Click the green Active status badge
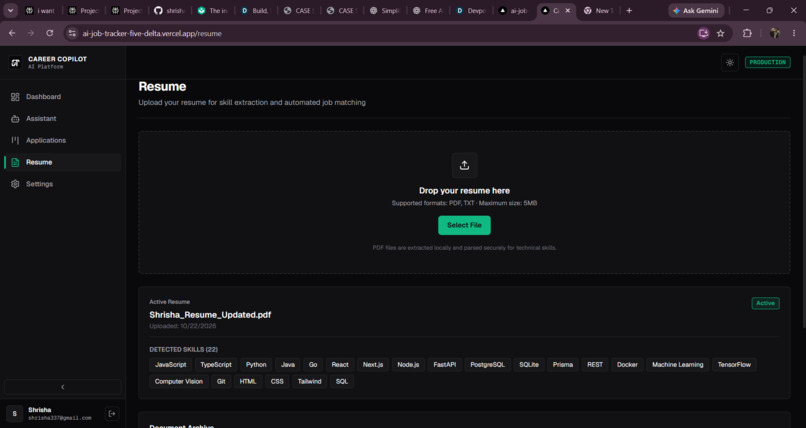The image size is (806, 428). pos(765,303)
